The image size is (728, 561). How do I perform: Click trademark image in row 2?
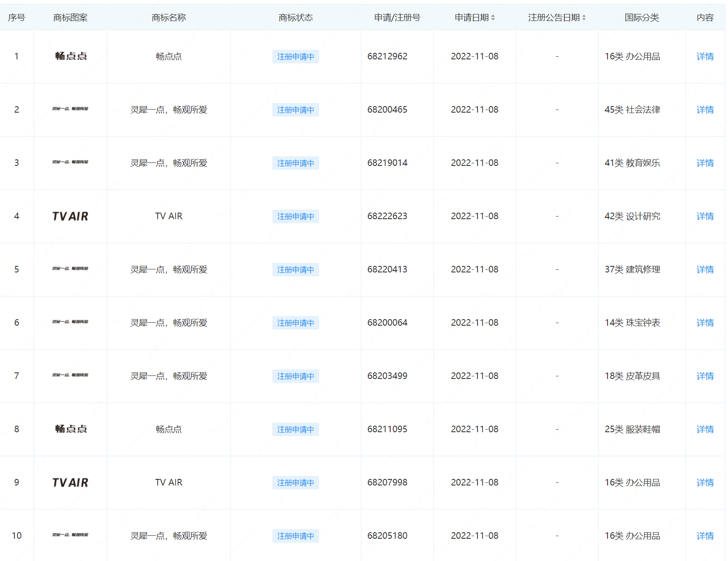[x=70, y=109]
